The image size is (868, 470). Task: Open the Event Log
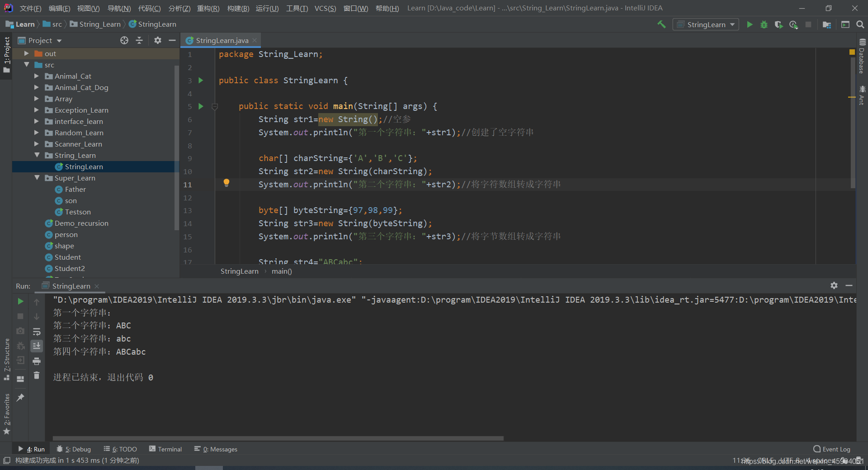click(831, 449)
